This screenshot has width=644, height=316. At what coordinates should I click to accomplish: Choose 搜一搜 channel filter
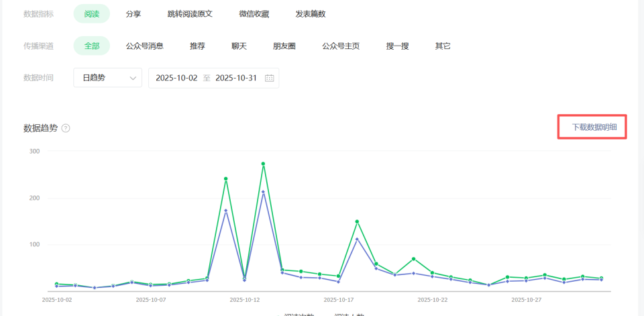coord(398,46)
